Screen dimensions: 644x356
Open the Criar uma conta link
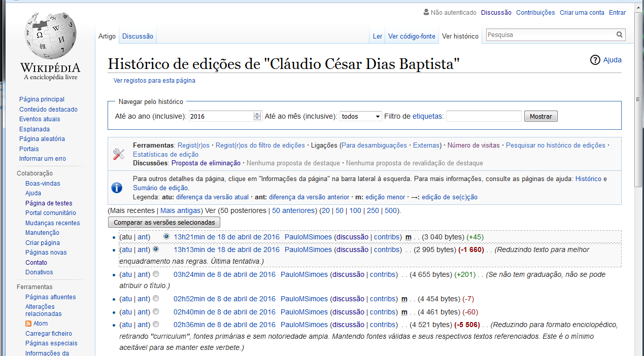tap(582, 13)
